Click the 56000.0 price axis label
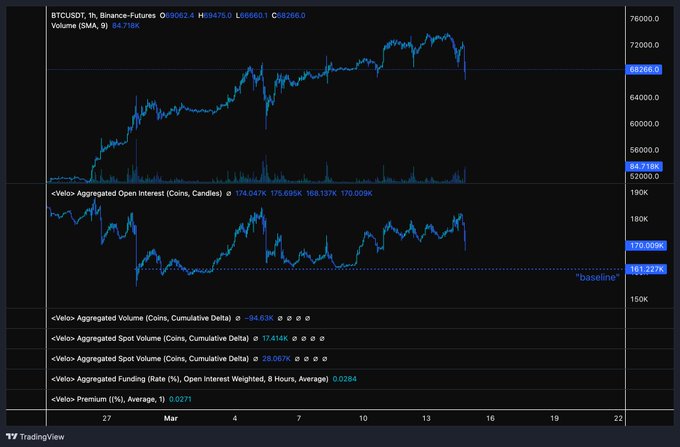680x447 pixels. click(x=644, y=150)
